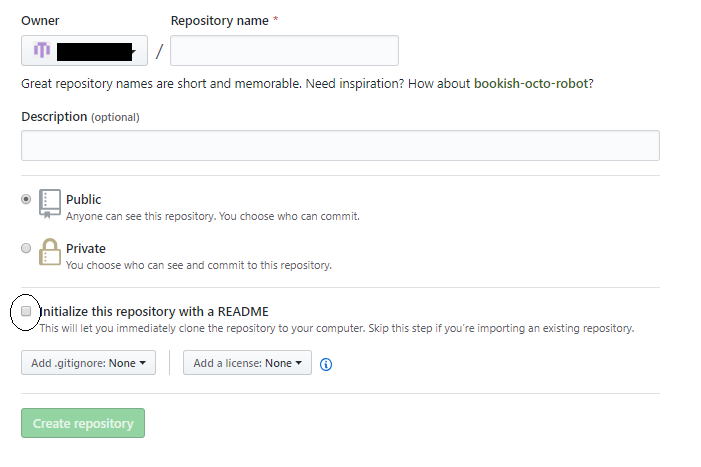
Task: Click the Create repository button
Action: 83,423
